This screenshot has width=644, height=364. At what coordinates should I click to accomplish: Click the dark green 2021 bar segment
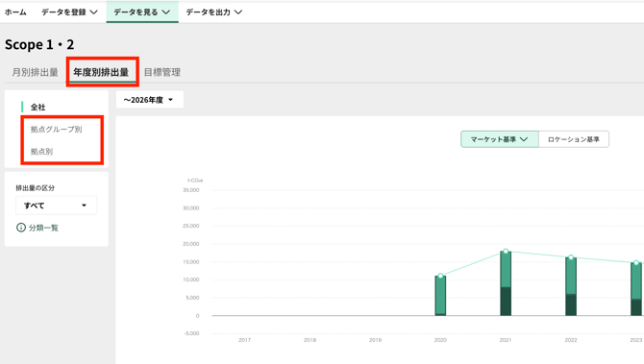pos(506,302)
